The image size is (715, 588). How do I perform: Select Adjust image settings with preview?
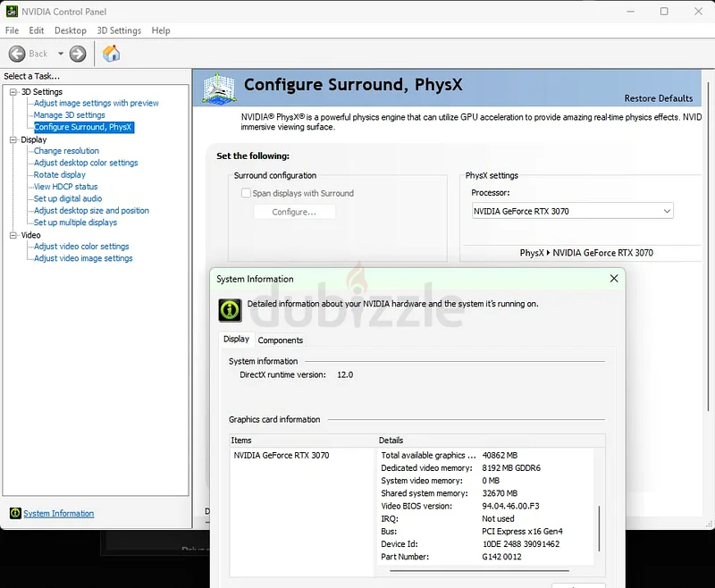click(x=97, y=103)
